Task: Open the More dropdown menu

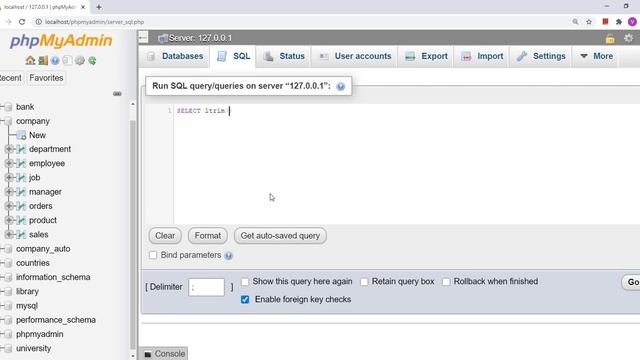Action: point(596,56)
